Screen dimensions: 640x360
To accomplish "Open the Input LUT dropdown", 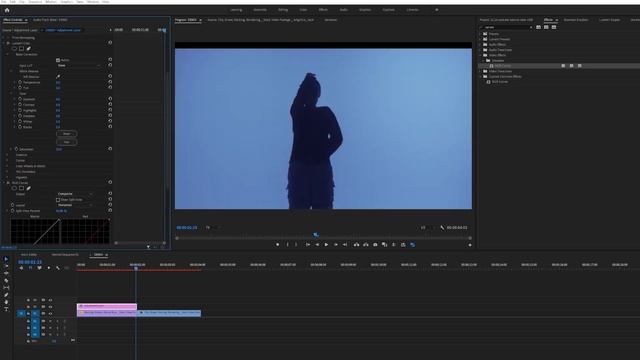I will point(78,65).
